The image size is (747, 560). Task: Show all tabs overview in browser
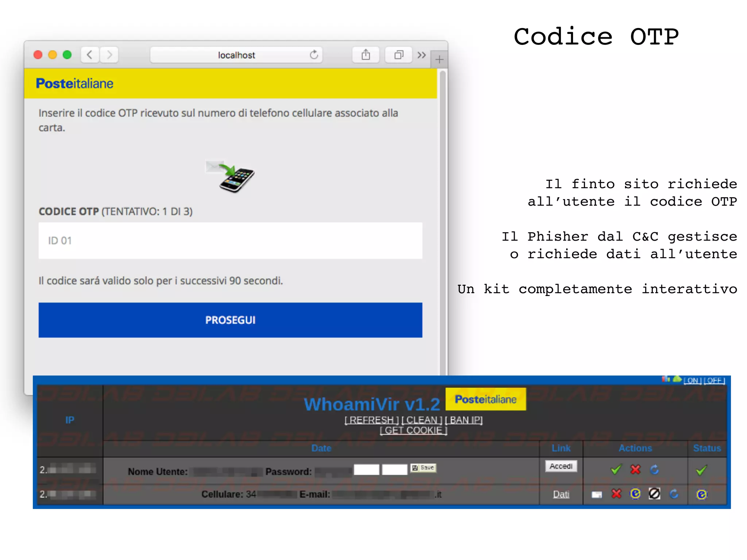pos(399,55)
